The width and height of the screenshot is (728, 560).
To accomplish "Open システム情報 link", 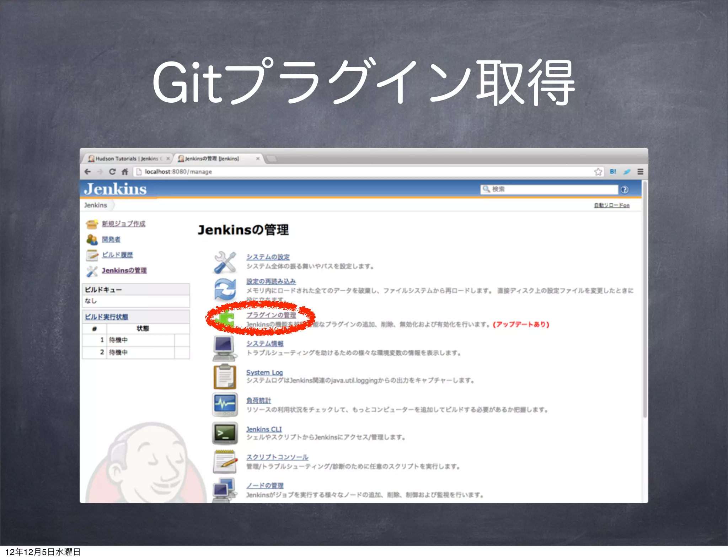I will [265, 343].
